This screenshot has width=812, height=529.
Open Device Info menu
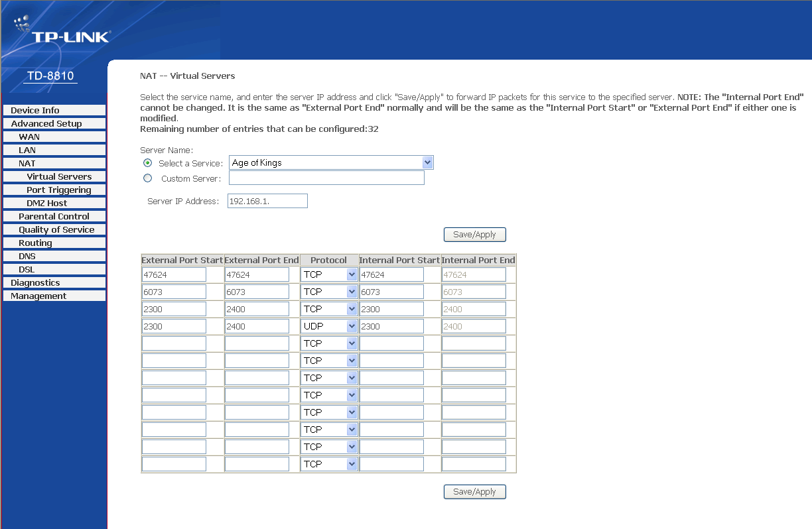pos(54,110)
